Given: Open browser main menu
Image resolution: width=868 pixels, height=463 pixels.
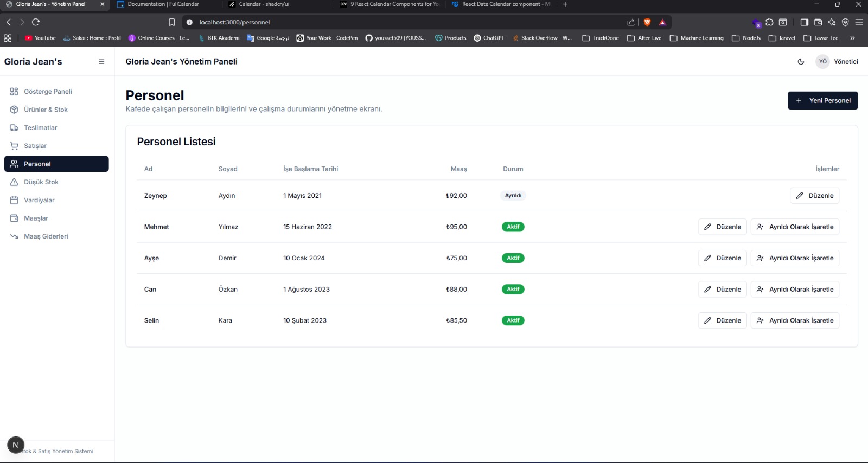Looking at the screenshot, I should point(859,22).
